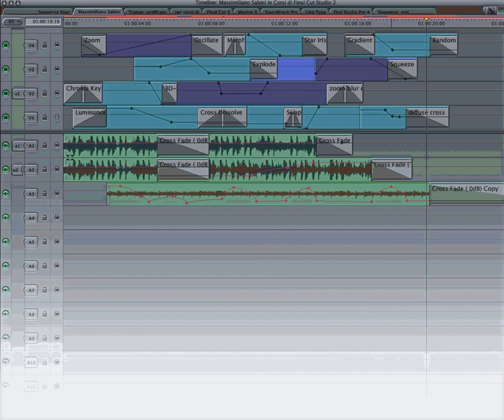This screenshot has width=504, height=420.
Task: Select the Star Iris transition clip
Action: coord(314,44)
